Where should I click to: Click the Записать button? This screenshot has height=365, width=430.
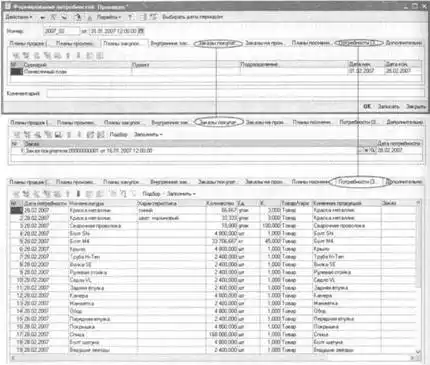(x=388, y=106)
